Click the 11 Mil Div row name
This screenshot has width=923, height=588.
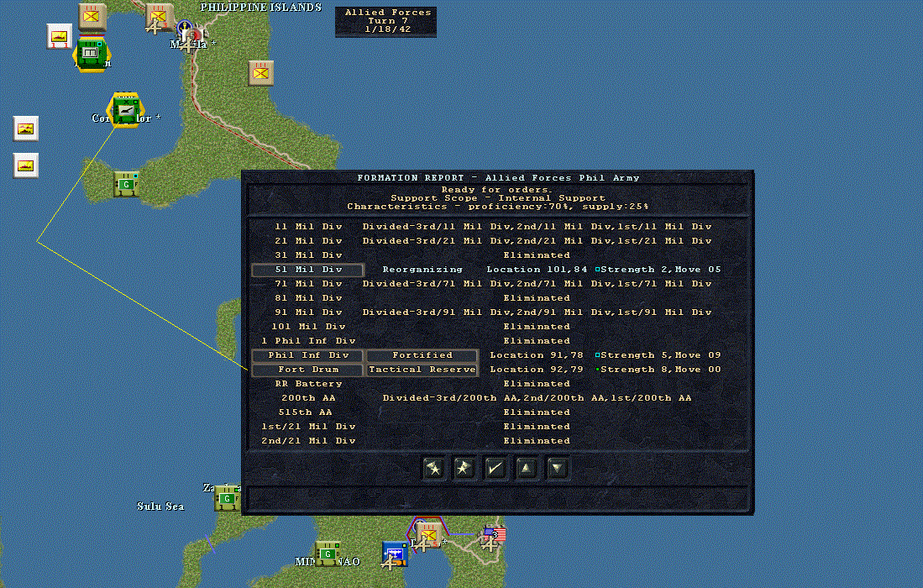pos(308,227)
